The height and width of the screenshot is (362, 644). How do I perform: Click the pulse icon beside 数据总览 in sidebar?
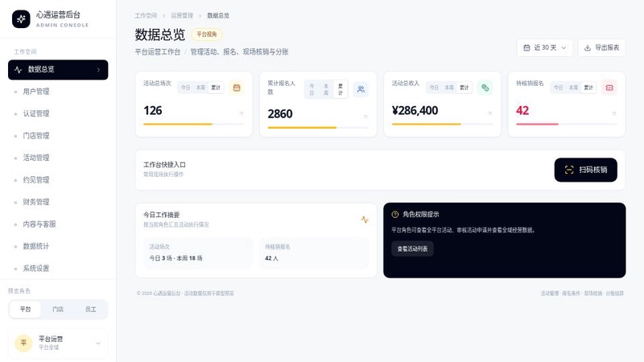pyautogui.click(x=18, y=70)
